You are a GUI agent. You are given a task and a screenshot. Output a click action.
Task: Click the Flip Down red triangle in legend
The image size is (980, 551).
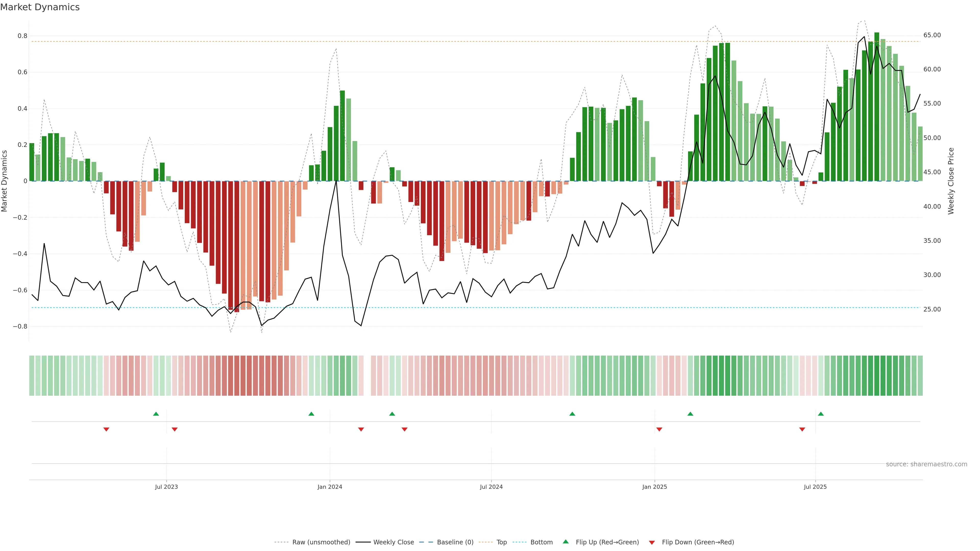[x=652, y=542]
